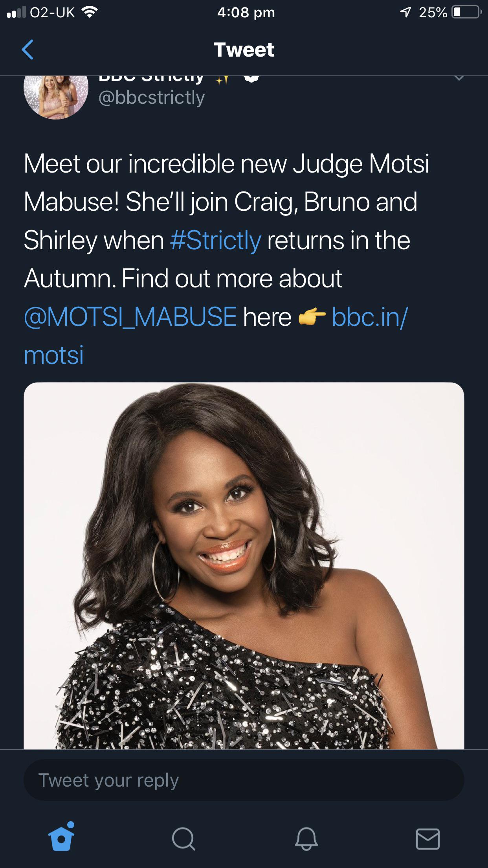Open the Search tab
The height and width of the screenshot is (868, 488).
(x=183, y=839)
